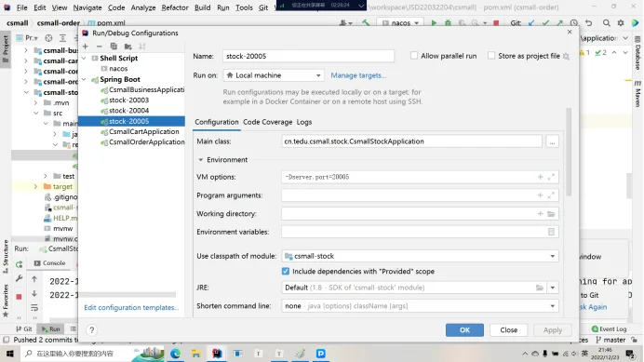Click the Close button in dialog

[x=508, y=330]
